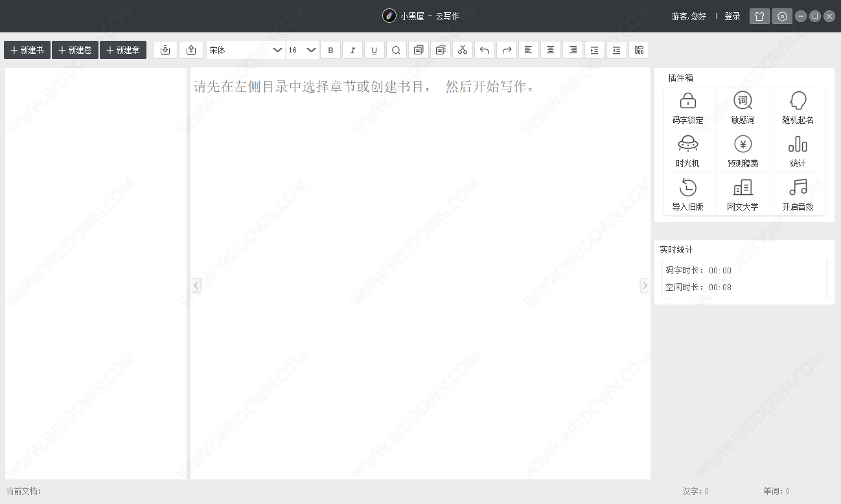This screenshot has height=504, width=841.
Task: Click the layout typesetting icon
Action: pos(639,50)
